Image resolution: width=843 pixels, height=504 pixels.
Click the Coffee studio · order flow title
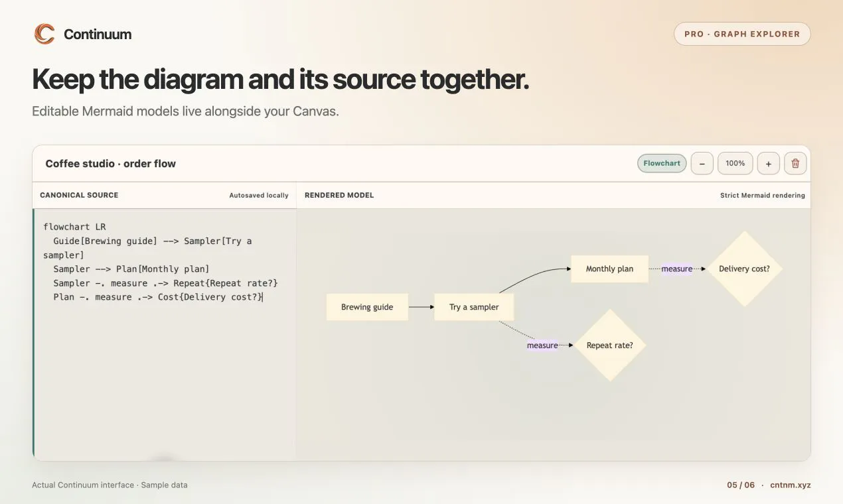[110, 163]
